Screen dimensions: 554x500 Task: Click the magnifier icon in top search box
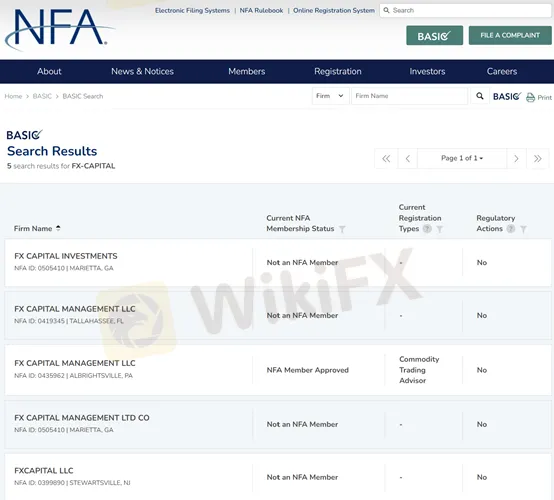click(386, 10)
